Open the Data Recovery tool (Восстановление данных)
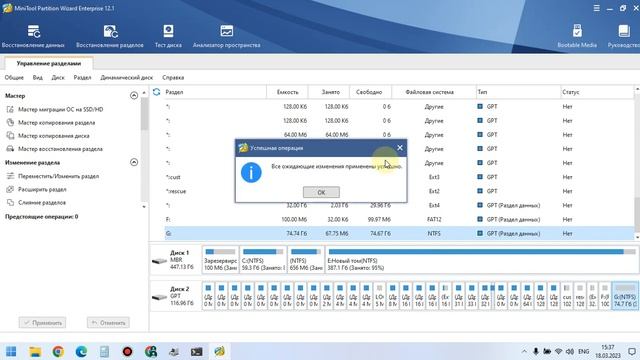 (33, 36)
